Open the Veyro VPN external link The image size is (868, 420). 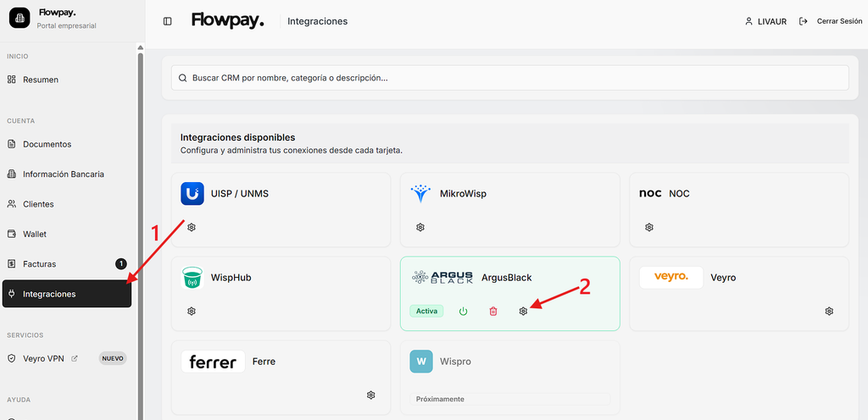point(43,359)
